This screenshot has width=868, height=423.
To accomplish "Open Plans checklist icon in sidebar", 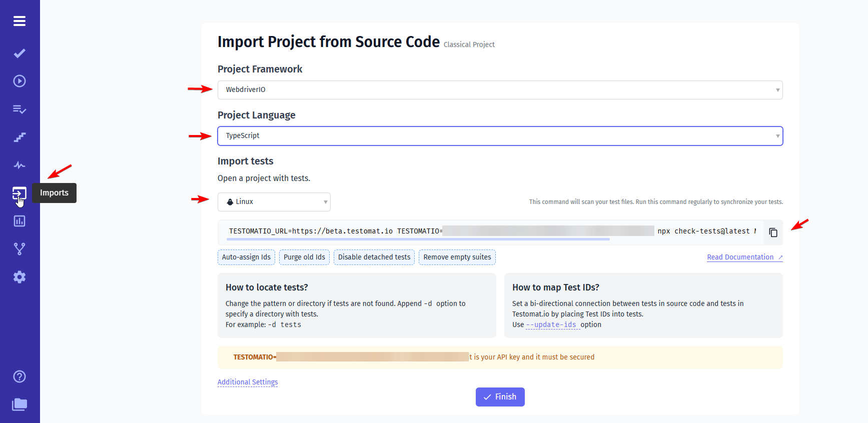I will tap(20, 109).
